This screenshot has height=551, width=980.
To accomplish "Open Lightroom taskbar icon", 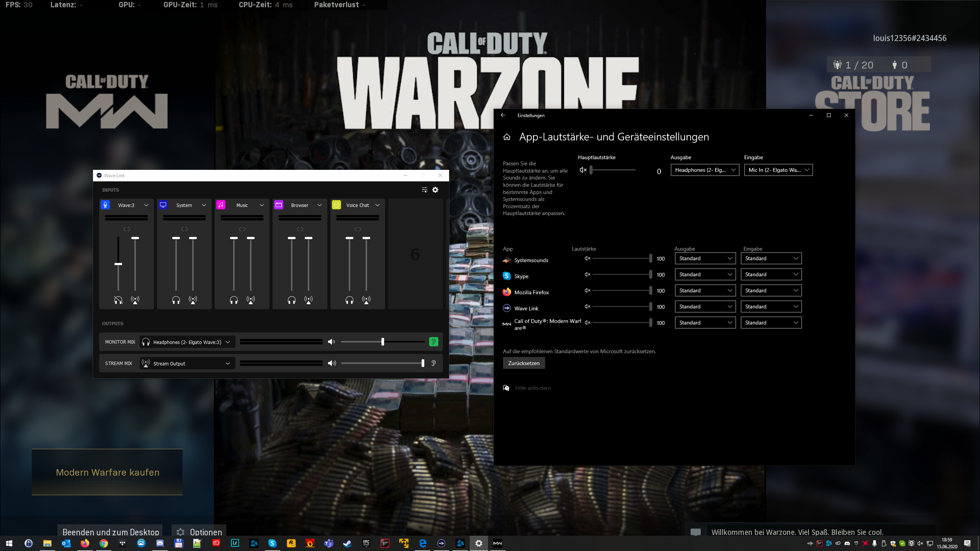I will coord(235,543).
